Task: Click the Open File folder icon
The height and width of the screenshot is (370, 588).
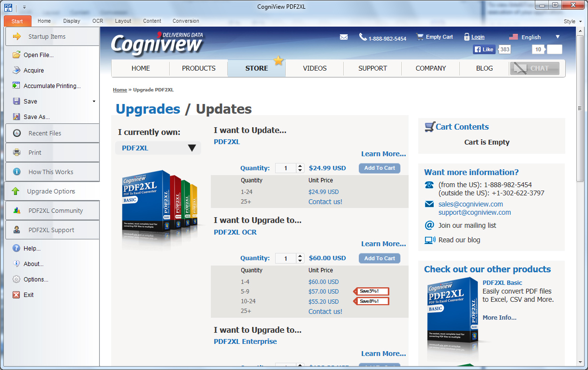Action: pyautogui.click(x=16, y=55)
